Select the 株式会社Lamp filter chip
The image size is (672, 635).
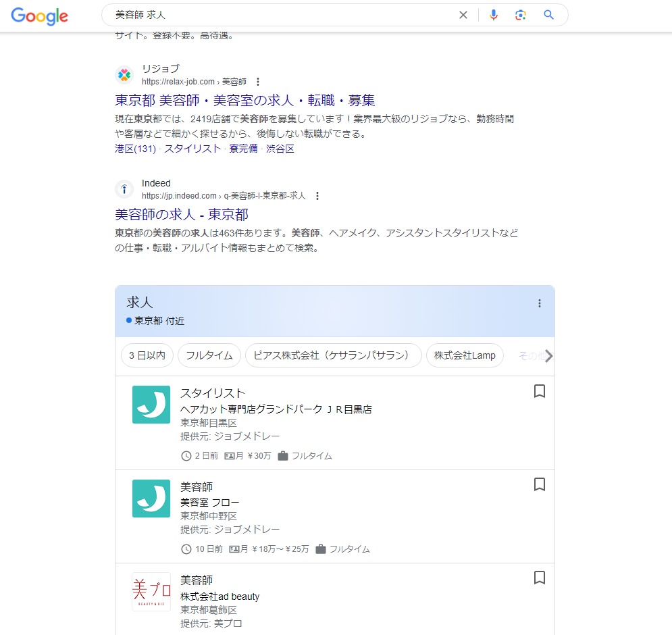point(465,355)
